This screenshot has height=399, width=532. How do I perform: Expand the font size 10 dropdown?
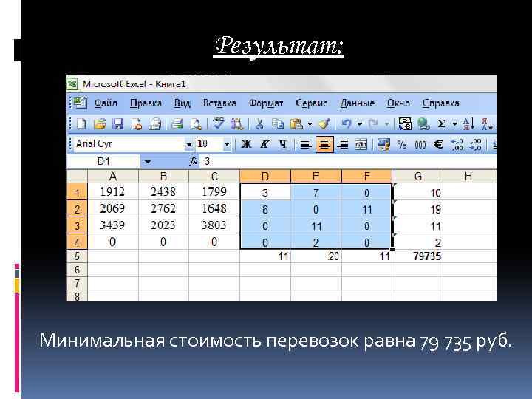click(227, 145)
